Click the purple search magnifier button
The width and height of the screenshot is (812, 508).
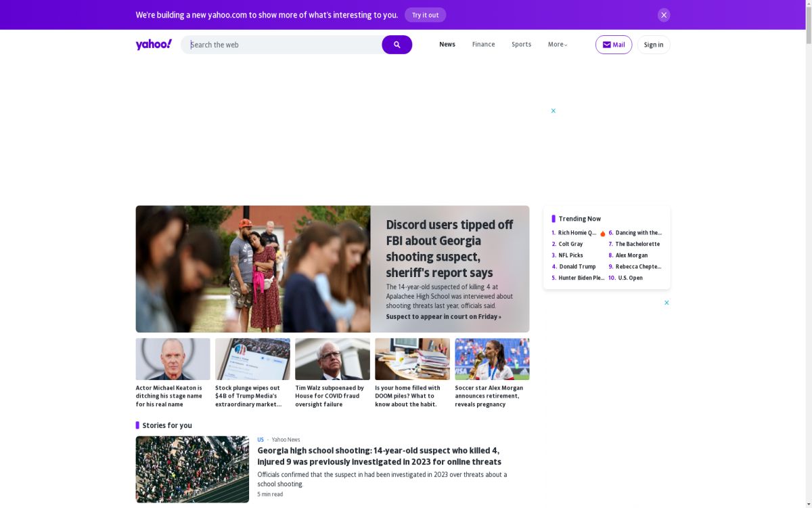397,45
